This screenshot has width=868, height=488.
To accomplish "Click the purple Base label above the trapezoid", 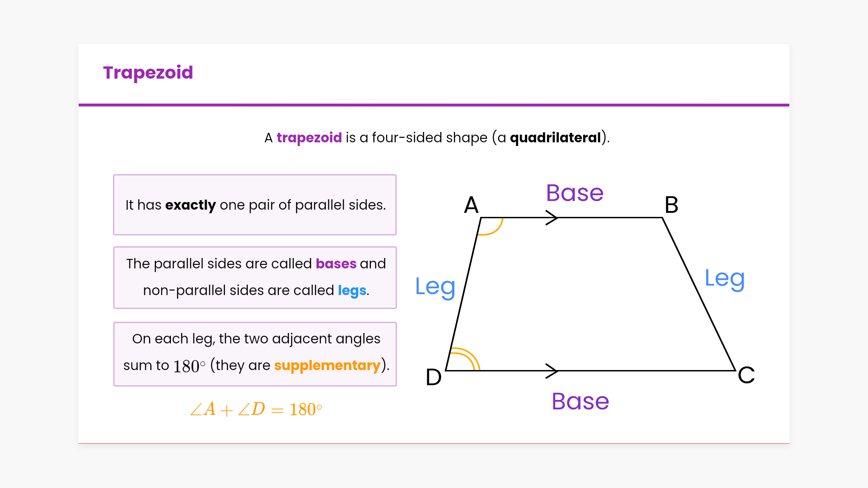I will pyautogui.click(x=575, y=193).
